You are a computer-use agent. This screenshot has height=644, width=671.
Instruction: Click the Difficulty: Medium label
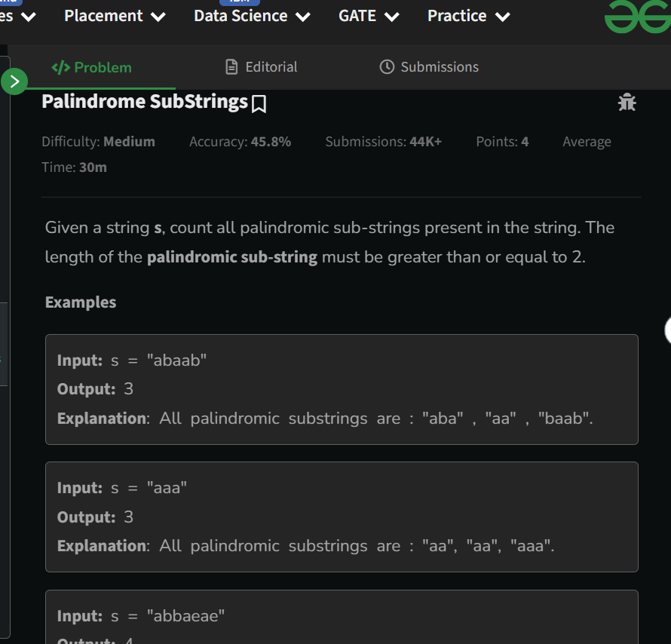point(99,142)
